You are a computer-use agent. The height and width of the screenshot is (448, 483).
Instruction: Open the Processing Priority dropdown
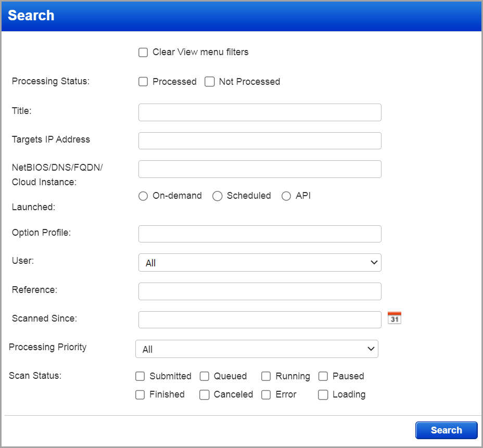[x=257, y=349]
